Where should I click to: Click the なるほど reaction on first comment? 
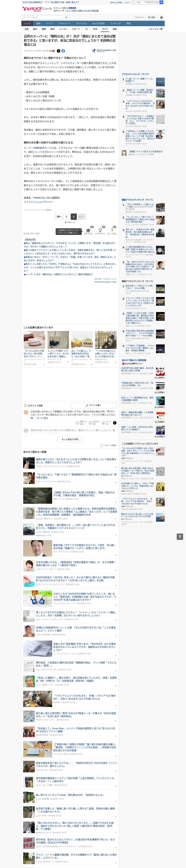(x=94, y=423)
